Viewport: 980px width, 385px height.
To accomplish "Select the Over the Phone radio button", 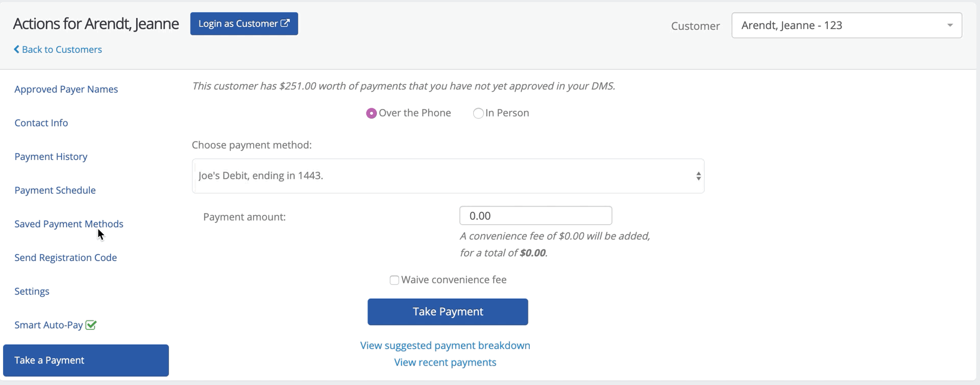I will click(371, 113).
